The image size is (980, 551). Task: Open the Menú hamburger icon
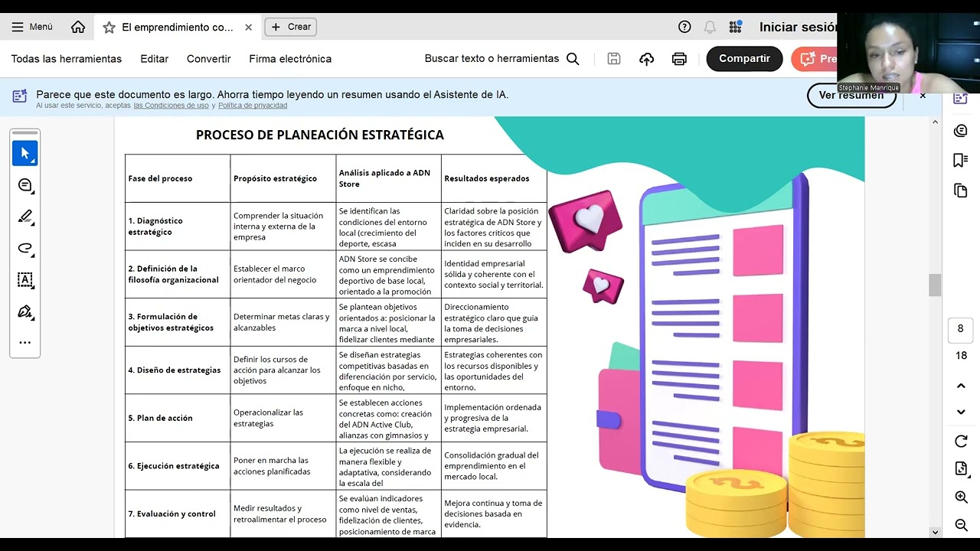(x=18, y=27)
